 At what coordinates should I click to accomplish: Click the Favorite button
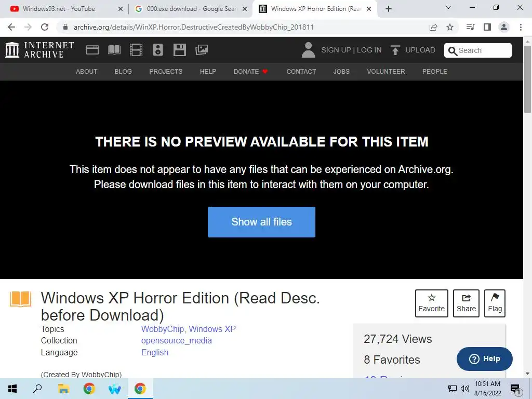432,303
